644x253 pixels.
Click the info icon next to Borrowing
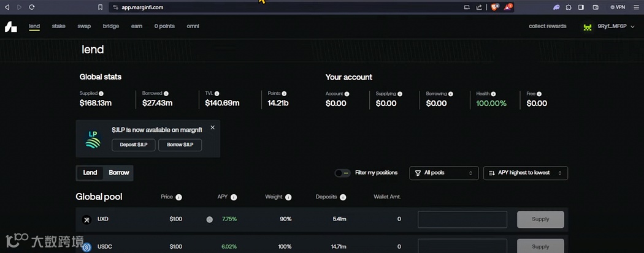click(451, 94)
